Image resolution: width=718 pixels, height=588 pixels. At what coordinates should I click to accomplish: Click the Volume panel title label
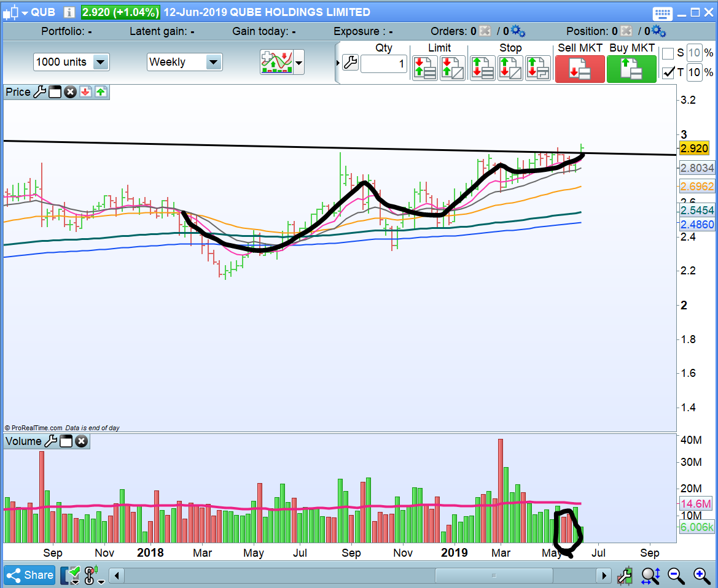pyautogui.click(x=23, y=441)
